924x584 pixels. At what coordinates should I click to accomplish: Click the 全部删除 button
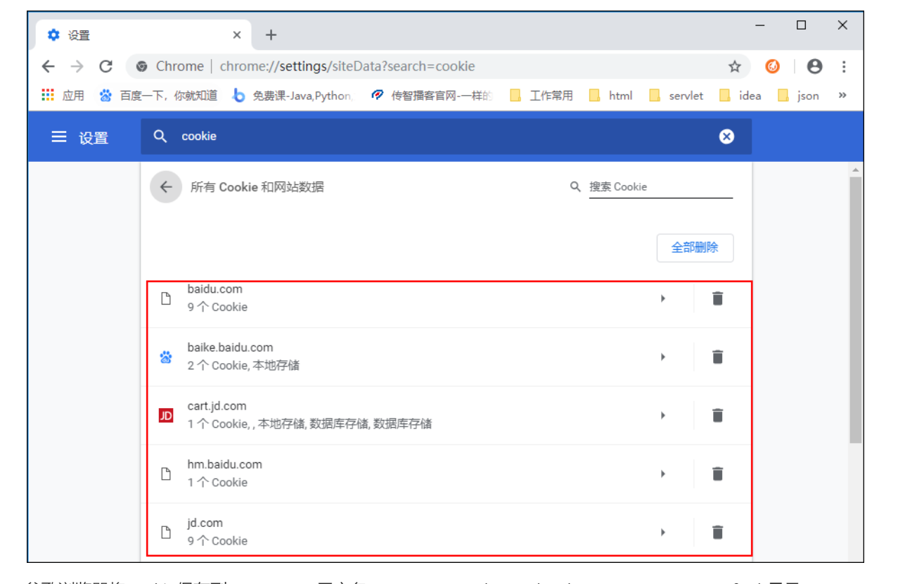click(x=695, y=248)
